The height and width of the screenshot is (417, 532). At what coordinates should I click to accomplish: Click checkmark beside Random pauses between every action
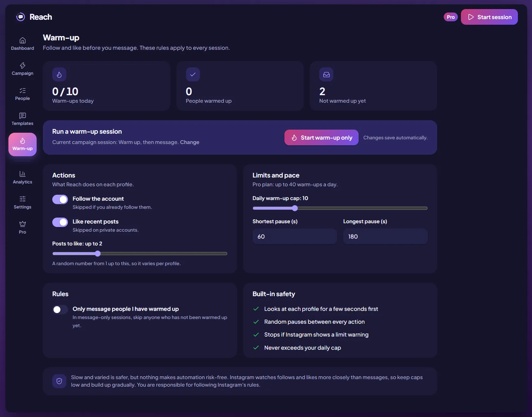pyautogui.click(x=256, y=322)
